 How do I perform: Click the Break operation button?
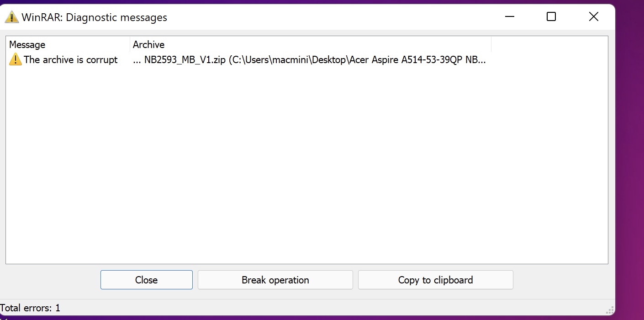[x=275, y=280]
